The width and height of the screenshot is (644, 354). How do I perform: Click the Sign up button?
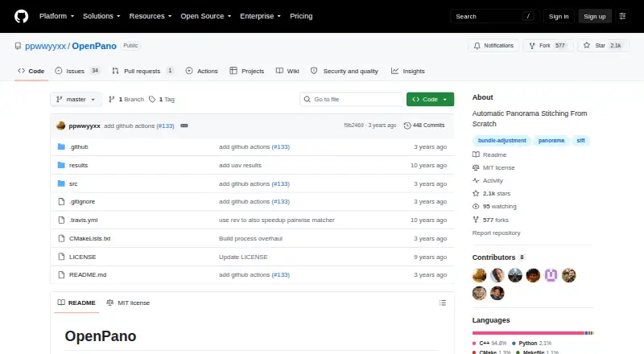coord(595,16)
